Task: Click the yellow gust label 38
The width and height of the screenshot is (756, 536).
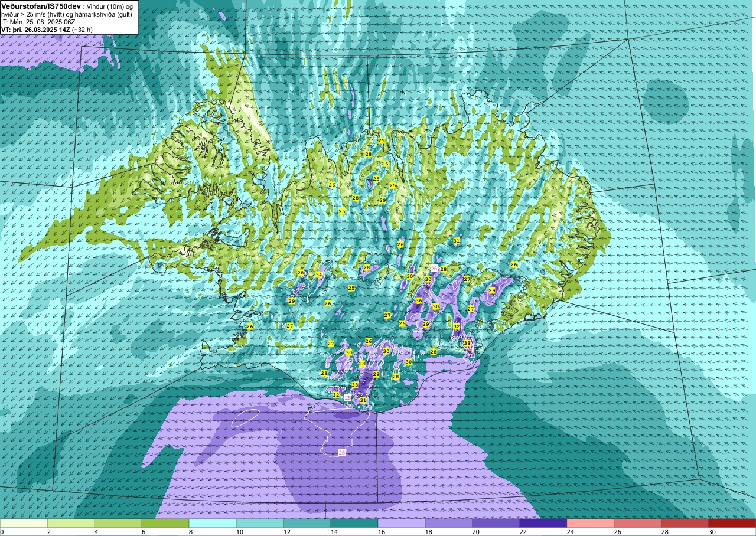Action: click(467, 343)
